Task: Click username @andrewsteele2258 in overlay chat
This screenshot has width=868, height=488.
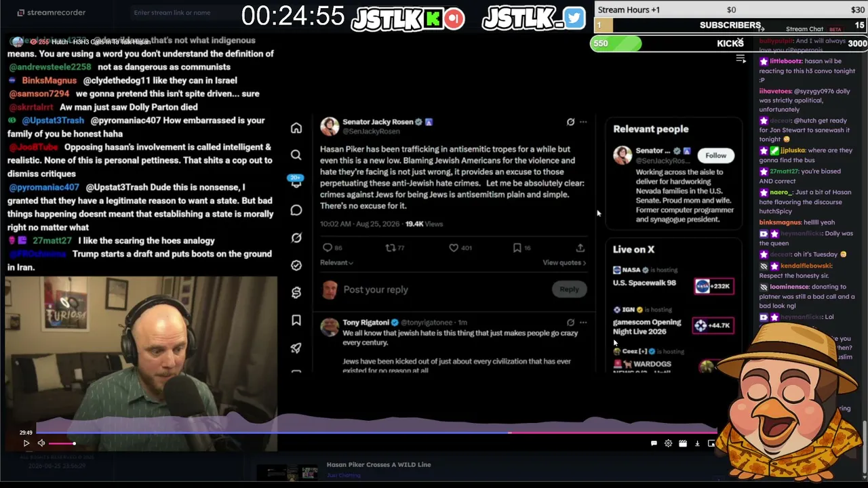Action: tap(50, 67)
